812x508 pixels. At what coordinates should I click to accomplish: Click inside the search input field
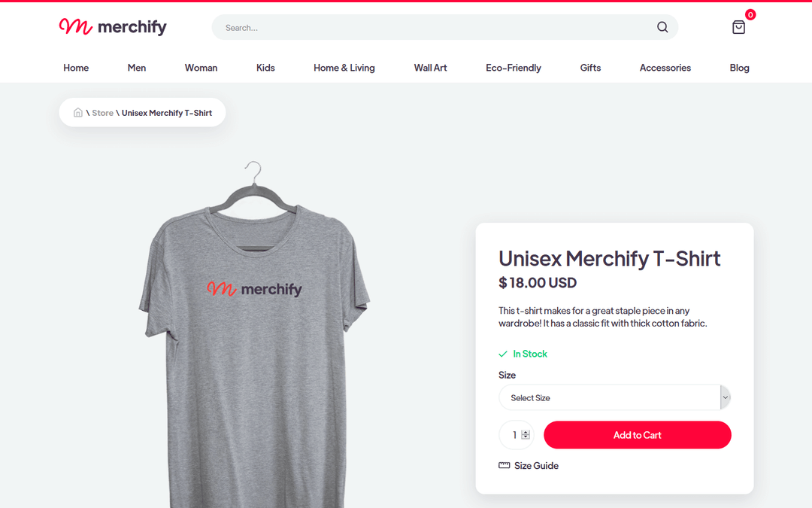[414, 26]
